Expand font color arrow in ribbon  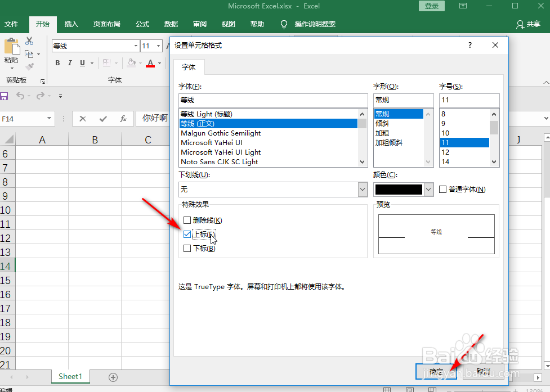(x=160, y=64)
